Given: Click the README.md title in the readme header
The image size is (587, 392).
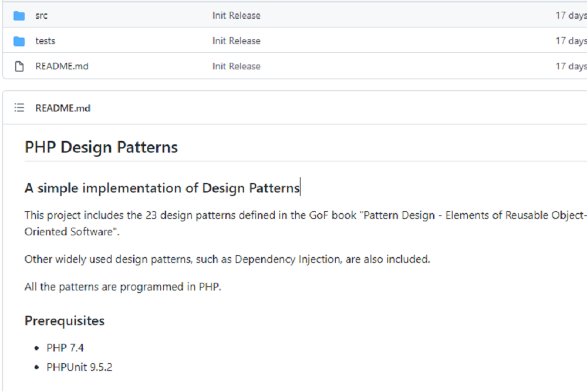Looking at the screenshot, I should (63, 108).
